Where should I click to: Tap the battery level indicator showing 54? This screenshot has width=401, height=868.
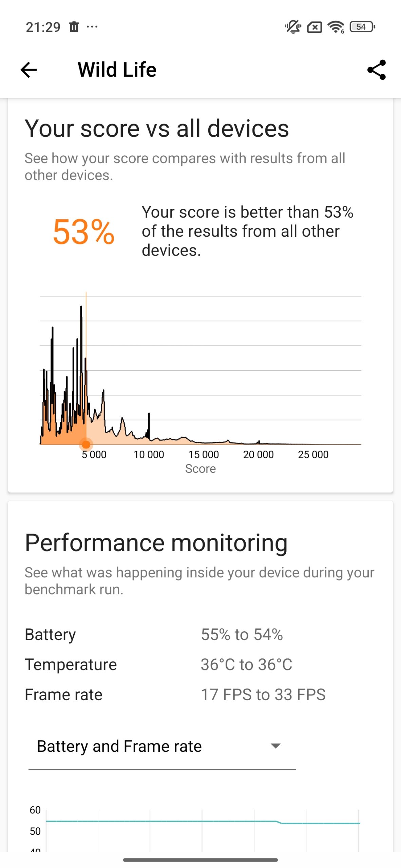click(362, 26)
